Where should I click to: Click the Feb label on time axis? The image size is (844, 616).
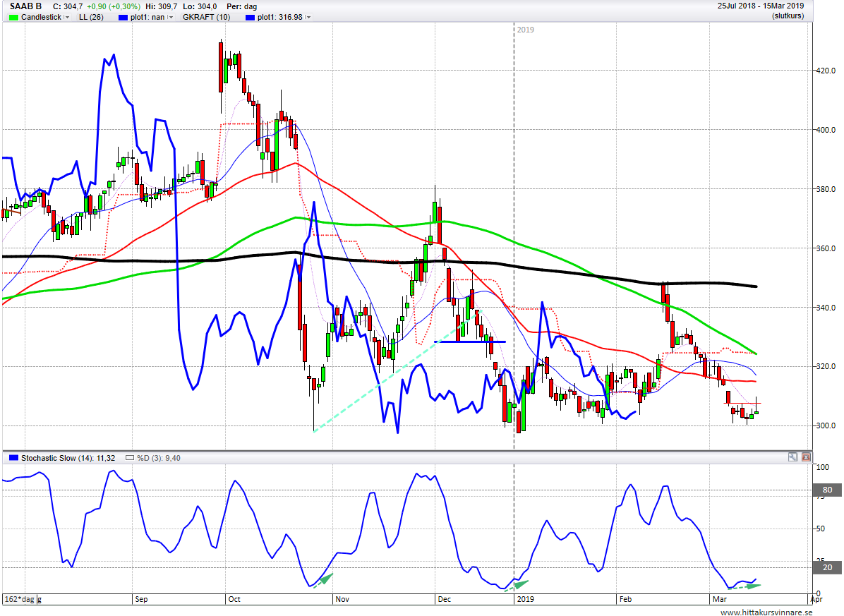(x=625, y=599)
